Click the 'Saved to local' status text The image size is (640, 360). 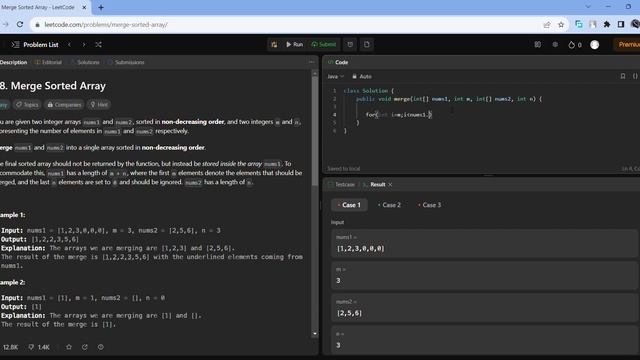pyautogui.click(x=344, y=169)
